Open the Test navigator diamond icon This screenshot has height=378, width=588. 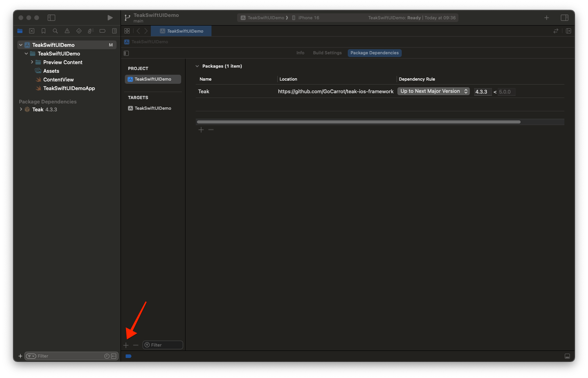pyautogui.click(x=79, y=31)
